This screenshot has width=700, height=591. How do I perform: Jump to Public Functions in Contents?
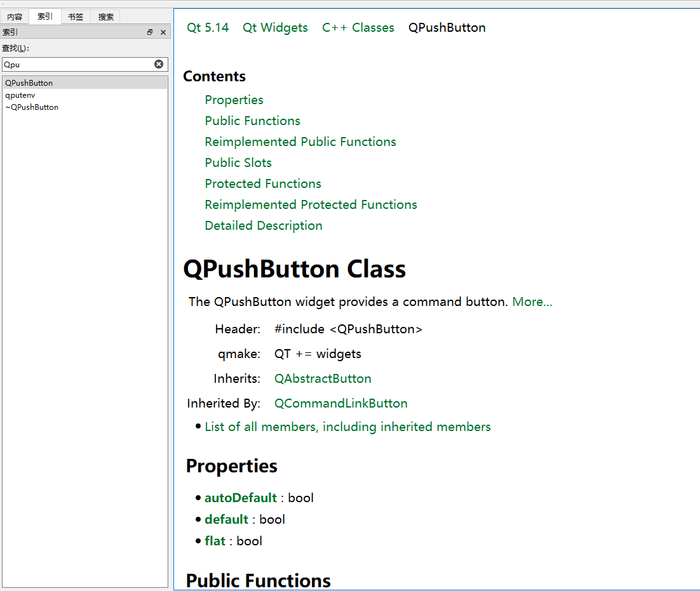[252, 121]
